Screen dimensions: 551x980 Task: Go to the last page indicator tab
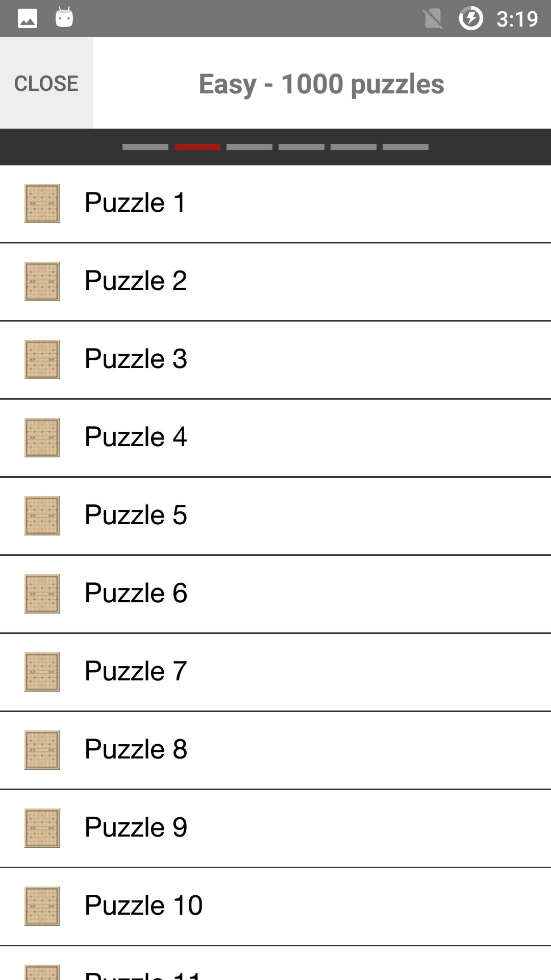406,147
